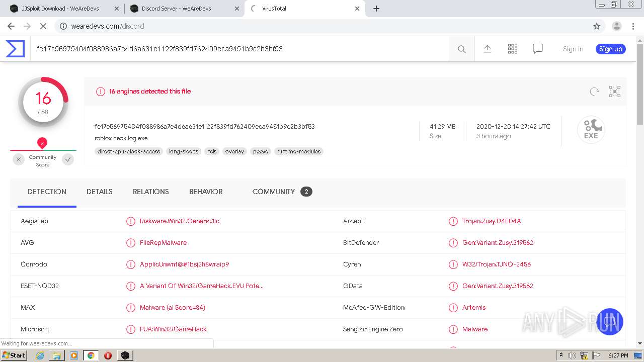Click the blue chat bubble button
The width and height of the screenshot is (644, 362).
(610, 322)
